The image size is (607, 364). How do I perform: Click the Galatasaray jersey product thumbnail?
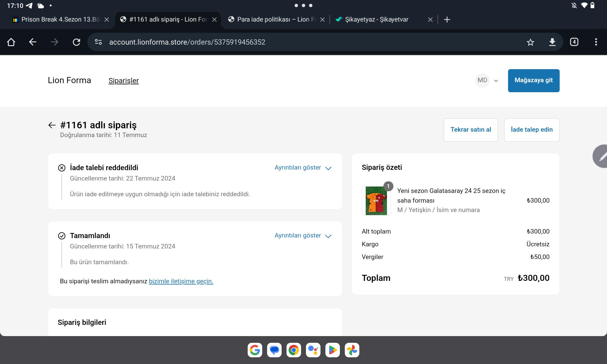point(376,201)
